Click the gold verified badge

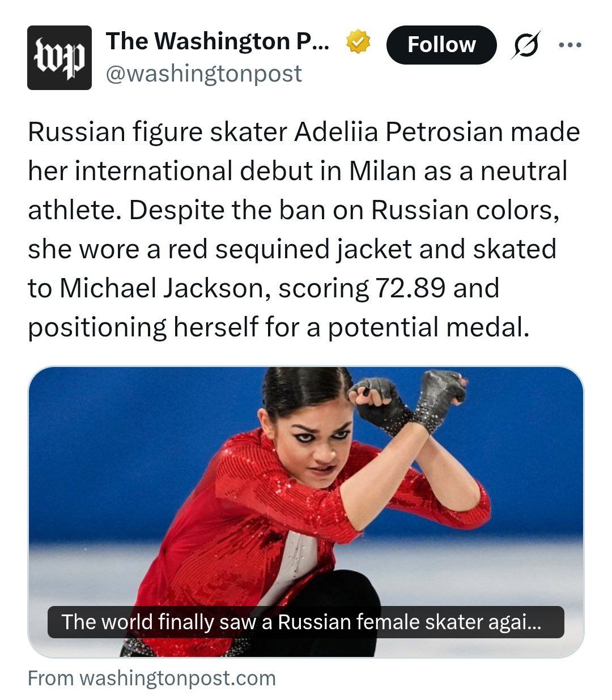(359, 41)
